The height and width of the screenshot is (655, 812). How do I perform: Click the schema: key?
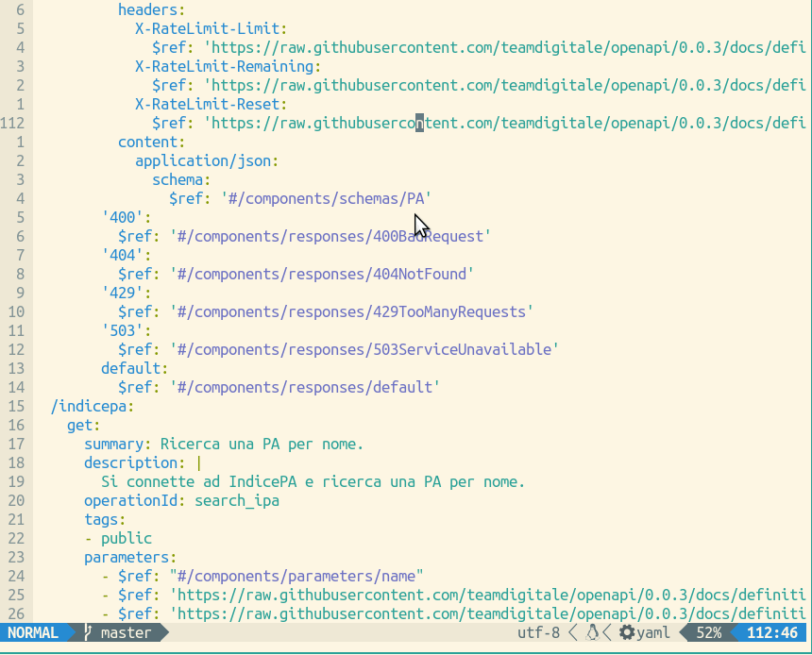tap(180, 179)
